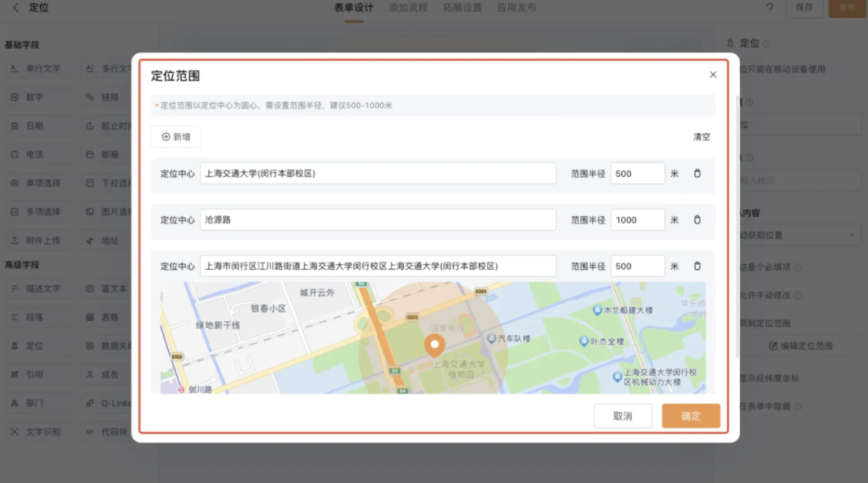Edit the 1000 radius field for 沧源路
Viewport: 868px width, 483px height.
(637, 220)
